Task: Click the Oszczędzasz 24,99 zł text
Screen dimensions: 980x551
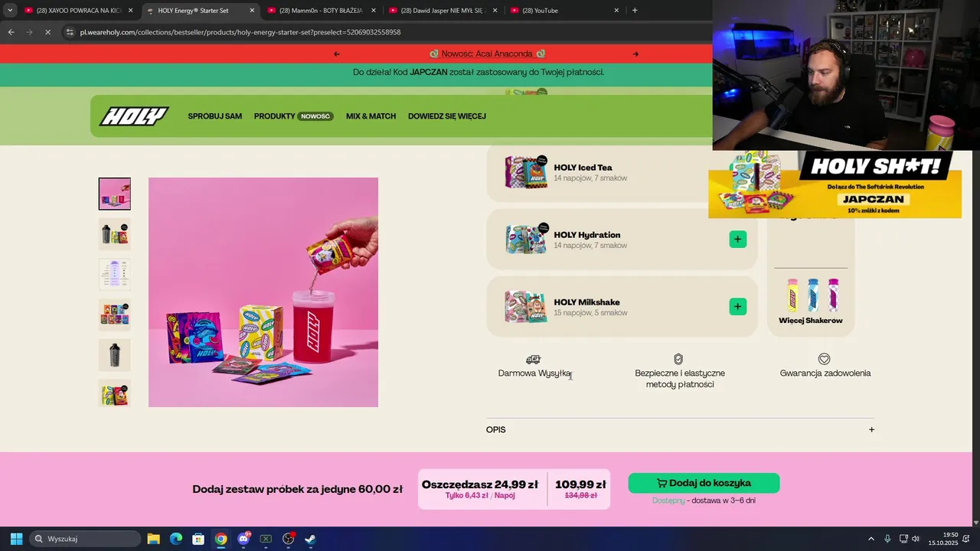Action: [480, 484]
